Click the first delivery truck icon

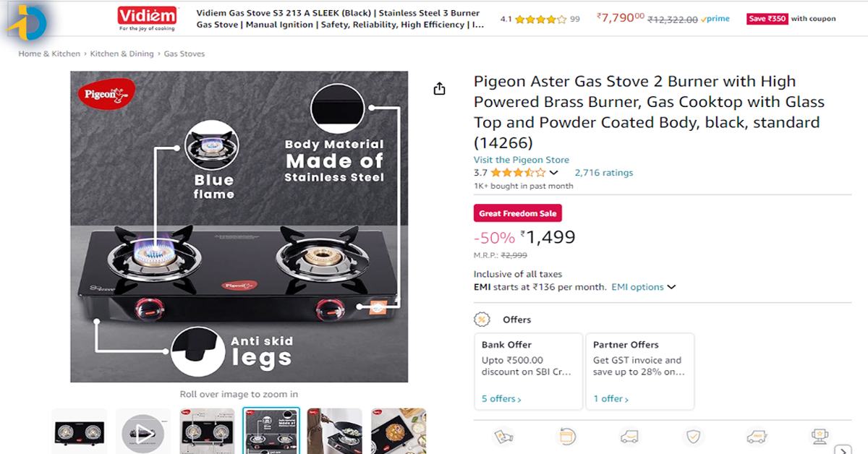(629, 437)
